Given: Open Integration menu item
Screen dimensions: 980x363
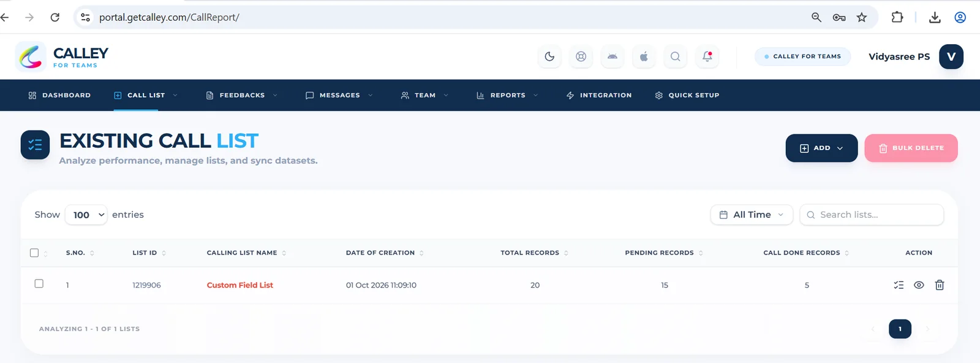Looking at the screenshot, I should coord(598,95).
